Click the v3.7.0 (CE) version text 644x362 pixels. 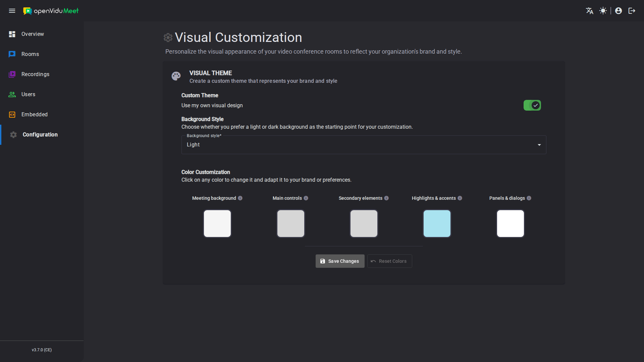42,350
